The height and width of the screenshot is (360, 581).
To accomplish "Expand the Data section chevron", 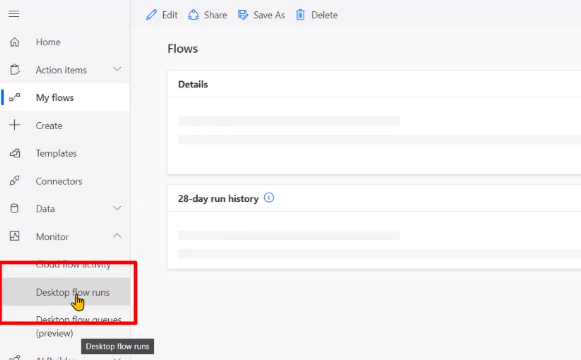I will (117, 208).
